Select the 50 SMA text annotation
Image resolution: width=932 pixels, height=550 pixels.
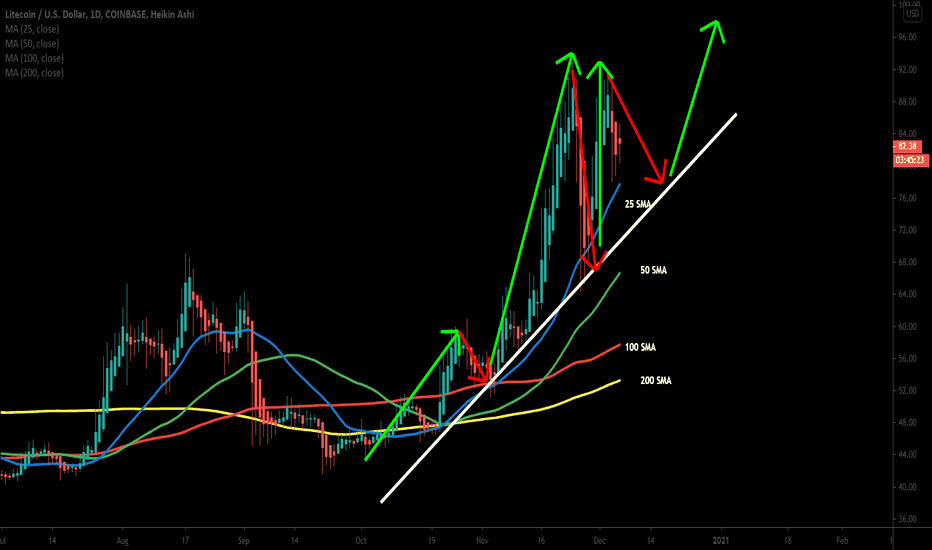(653, 270)
